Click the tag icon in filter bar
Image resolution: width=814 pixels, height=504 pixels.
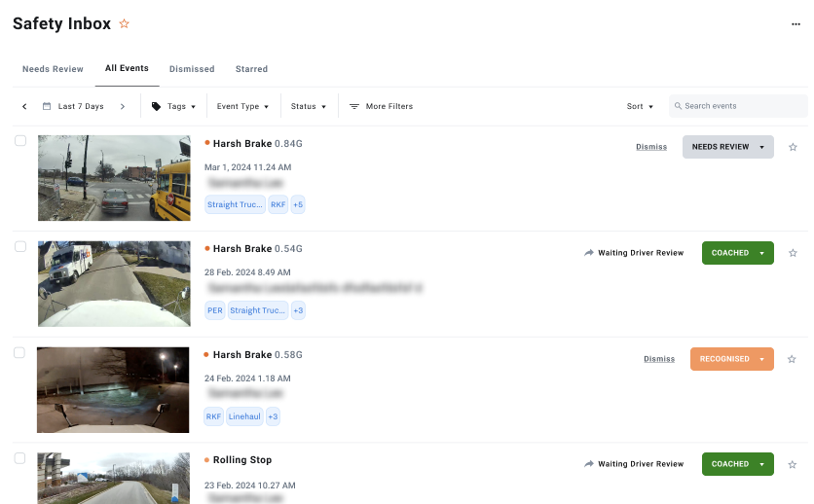[x=156, y=106]
